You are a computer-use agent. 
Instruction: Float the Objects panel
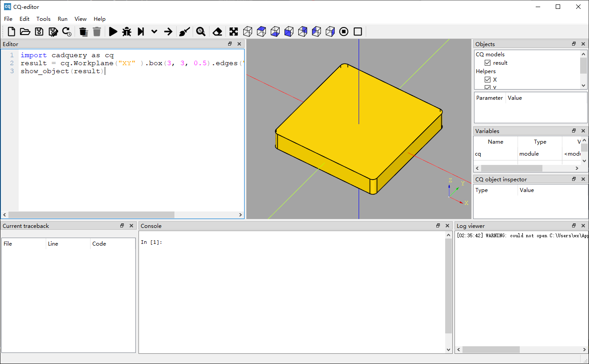click(574, 44)
